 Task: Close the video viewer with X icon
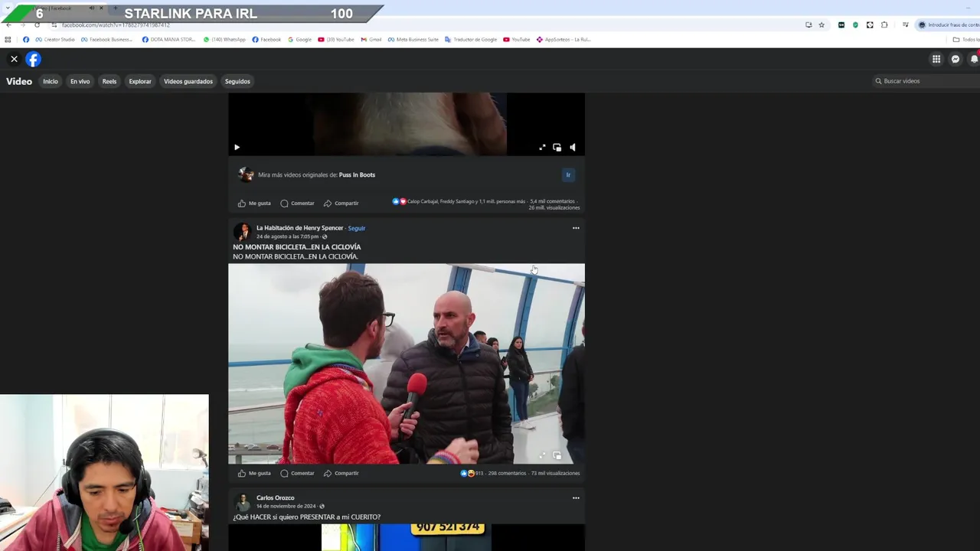coord(14,59)
